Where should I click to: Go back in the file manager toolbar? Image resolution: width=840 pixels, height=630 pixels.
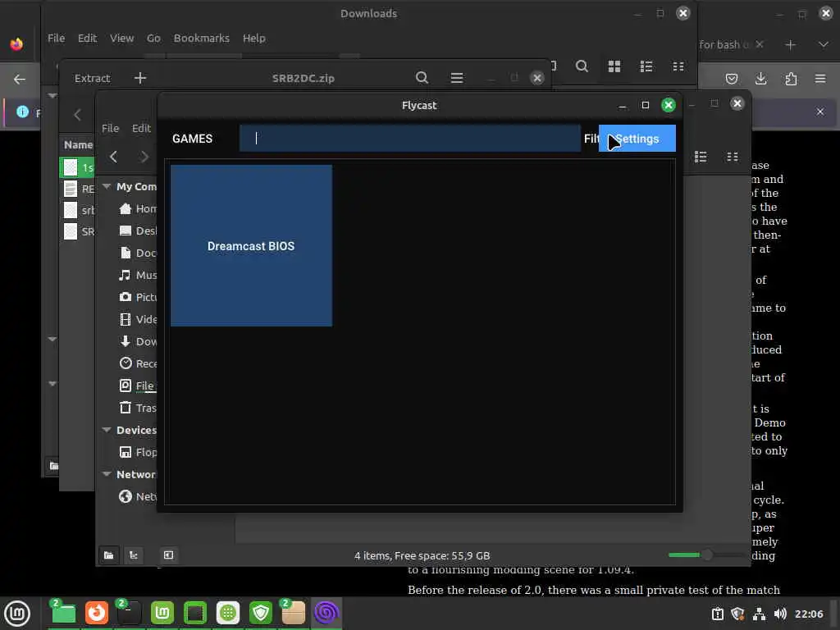113,157
